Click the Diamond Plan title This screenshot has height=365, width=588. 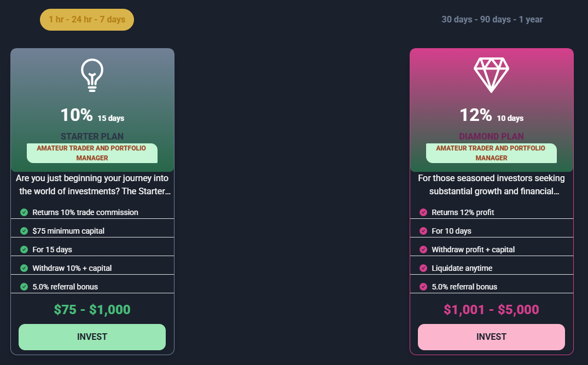(x=491, y=136)
